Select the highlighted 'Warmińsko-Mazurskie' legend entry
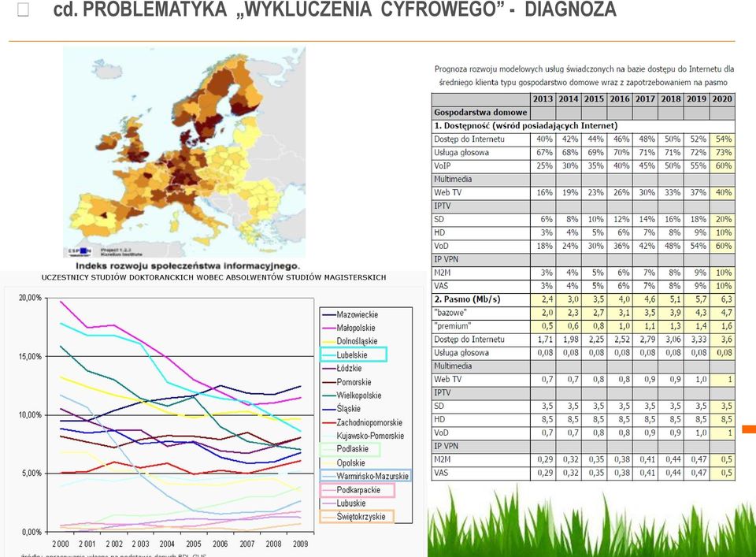Viewport: 756px width, 557px height. coord(365,476)
